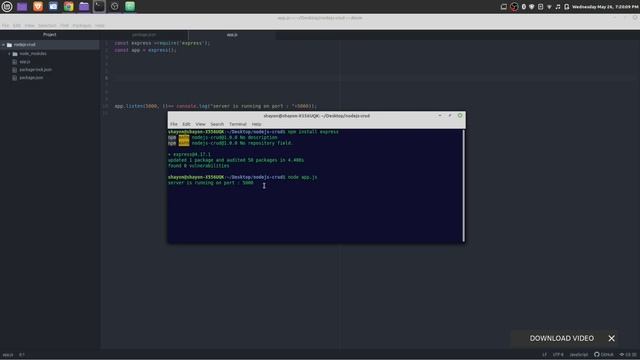This screenshot has width=640, height=360.
Task: Open the shield security tray icon
Action: click(x=532, y=7)
